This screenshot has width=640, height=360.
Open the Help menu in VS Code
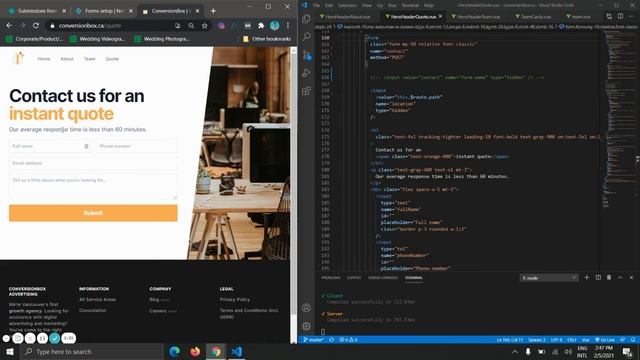click(x=429, y=5)
